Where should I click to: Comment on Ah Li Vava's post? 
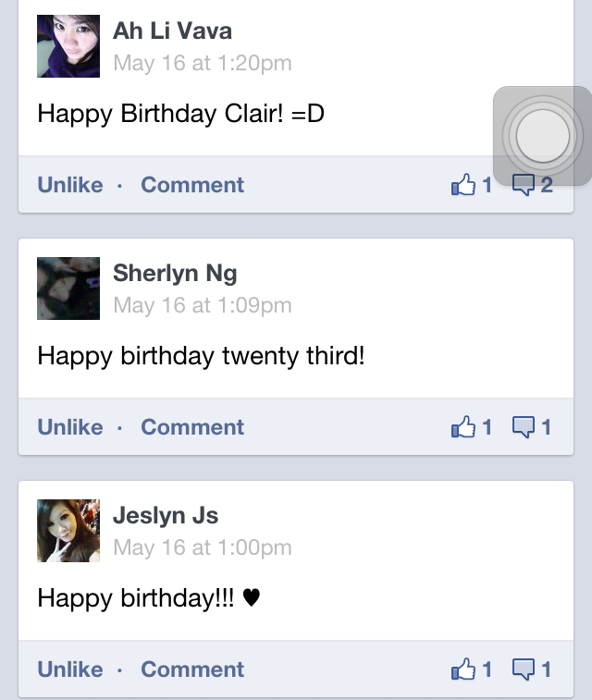[x=192, y=185]
